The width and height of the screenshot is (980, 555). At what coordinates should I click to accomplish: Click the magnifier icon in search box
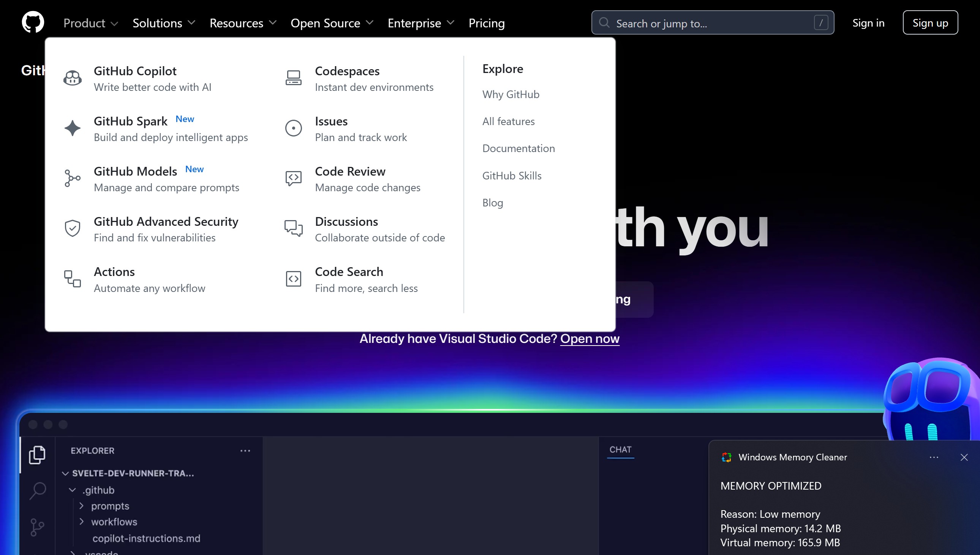pyautogui.click(x=604, y=23)
